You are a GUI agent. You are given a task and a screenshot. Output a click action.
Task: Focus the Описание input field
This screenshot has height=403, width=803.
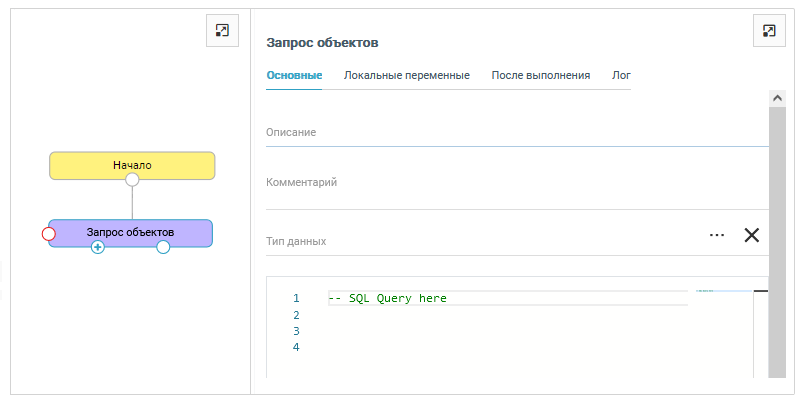pyautogui.click(x=515, y=133)
